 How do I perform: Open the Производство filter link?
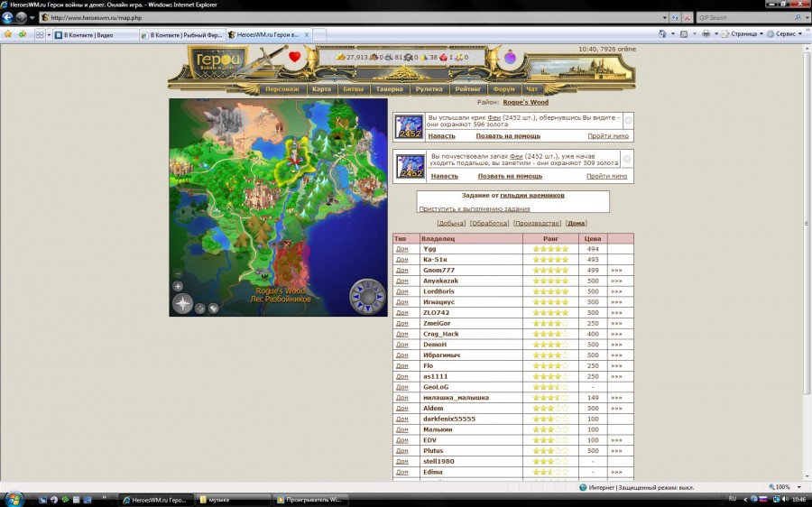(538, 223)
